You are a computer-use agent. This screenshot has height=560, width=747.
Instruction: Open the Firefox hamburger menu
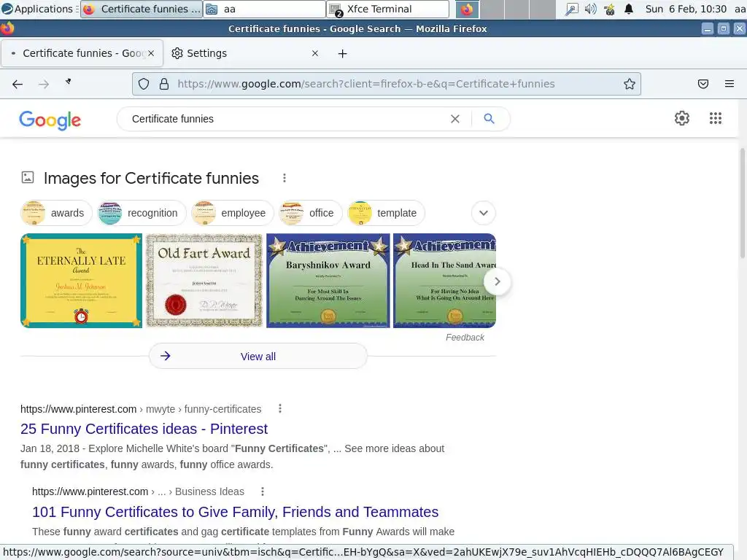(x=729, y=85)
